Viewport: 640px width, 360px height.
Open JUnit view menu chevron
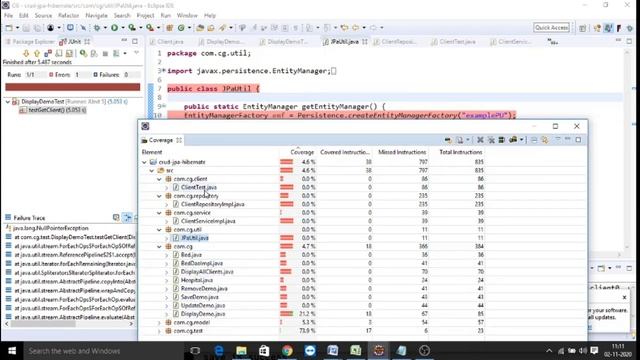136,53
